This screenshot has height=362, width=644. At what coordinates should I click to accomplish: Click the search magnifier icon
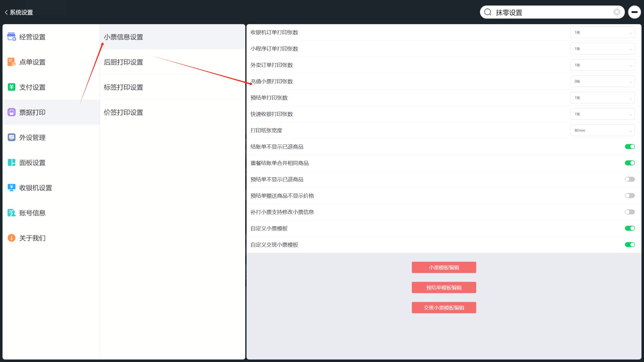pos(488,12)
